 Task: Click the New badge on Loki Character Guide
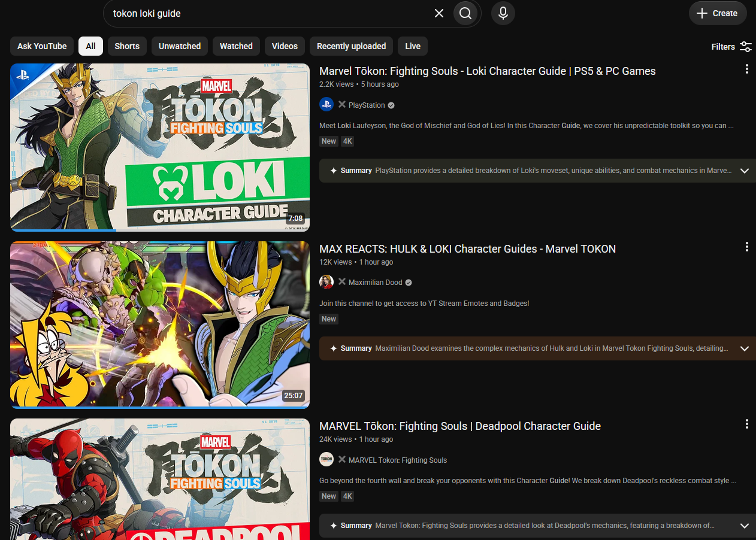tap(329, 141)
